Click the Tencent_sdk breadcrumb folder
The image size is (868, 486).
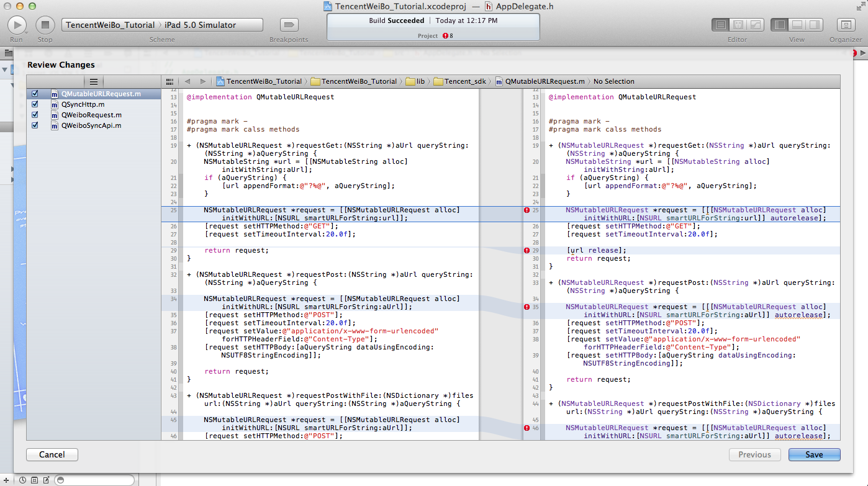pyautogui.click(x=461, y=81)
